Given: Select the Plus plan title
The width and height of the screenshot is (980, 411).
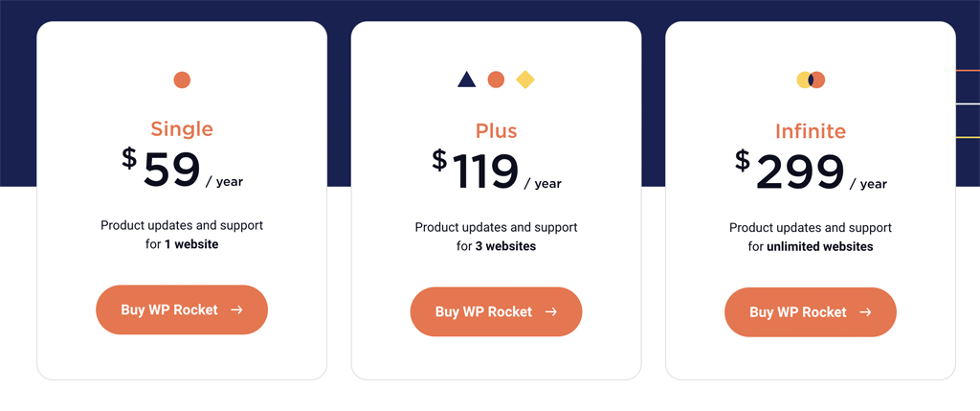Looking at the screenshot, I should pyautogui.click(x=497, y=130).
